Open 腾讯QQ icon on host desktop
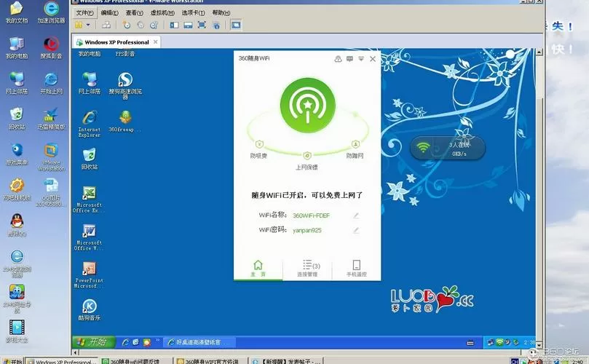Screen dimensions: 589x364 17,225
